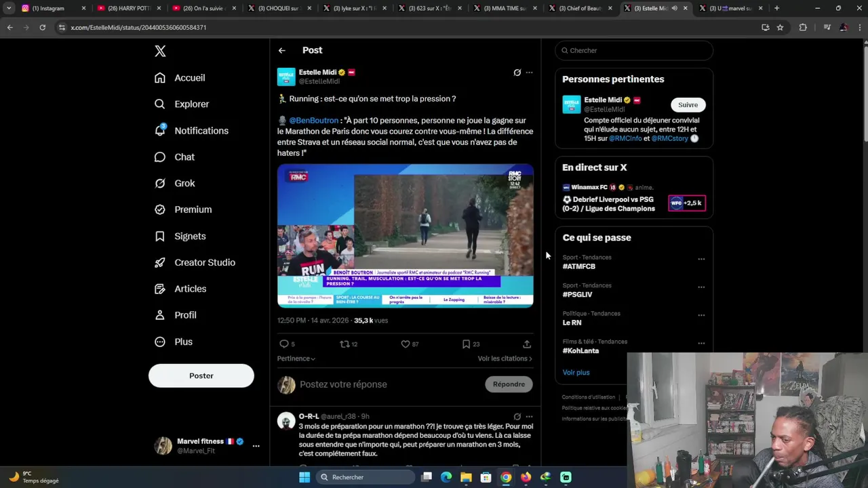Open more options for #PSGLIV trend

pos(701,287)
